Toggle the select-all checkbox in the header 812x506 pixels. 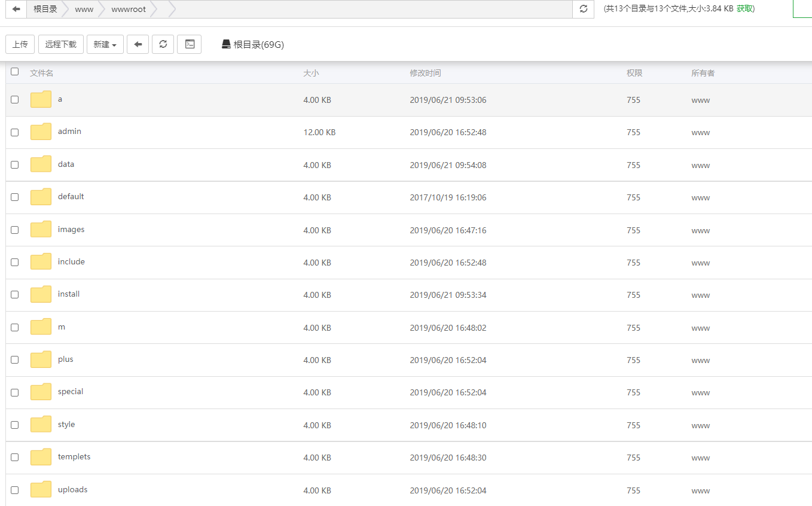15,72
